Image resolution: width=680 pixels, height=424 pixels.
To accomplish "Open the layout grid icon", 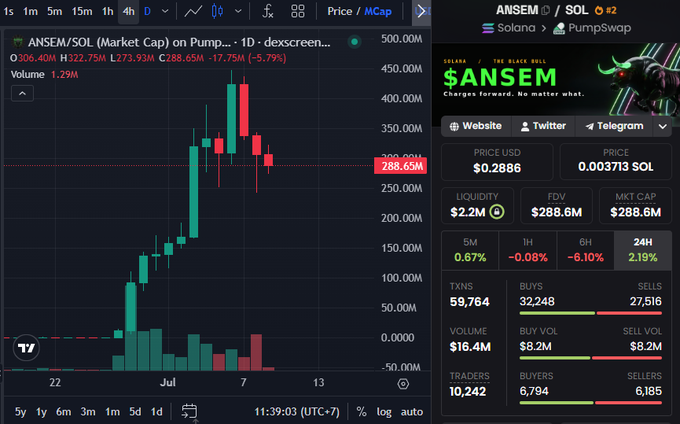I will click(x=298, y=11).
